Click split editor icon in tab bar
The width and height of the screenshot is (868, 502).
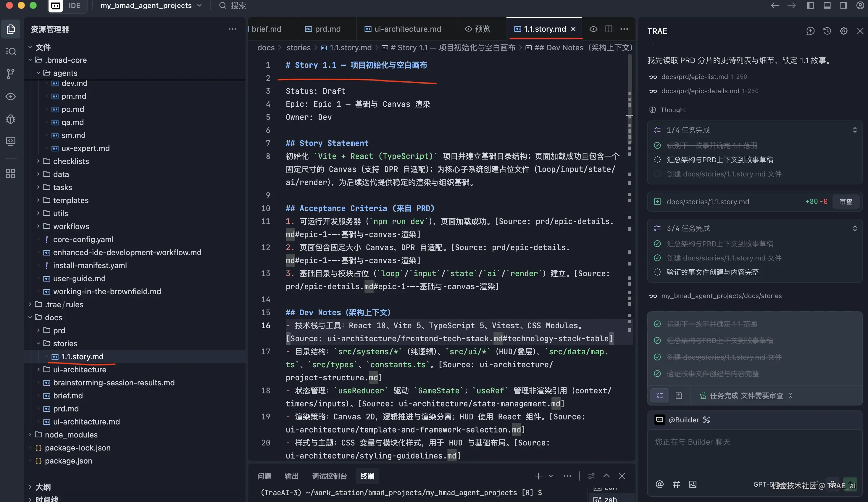pyautogui.click(x=609, y=29)
